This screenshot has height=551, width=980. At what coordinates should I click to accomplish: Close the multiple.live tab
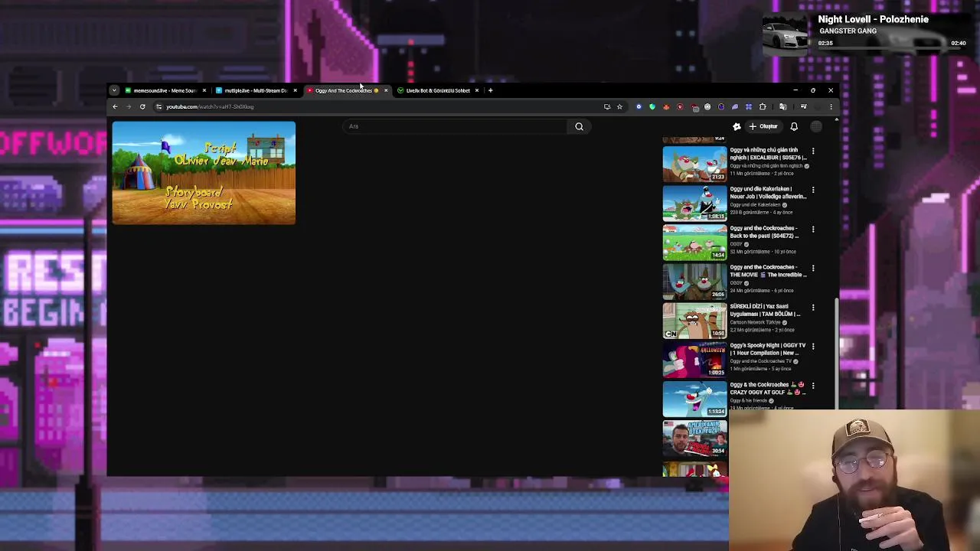295,90
